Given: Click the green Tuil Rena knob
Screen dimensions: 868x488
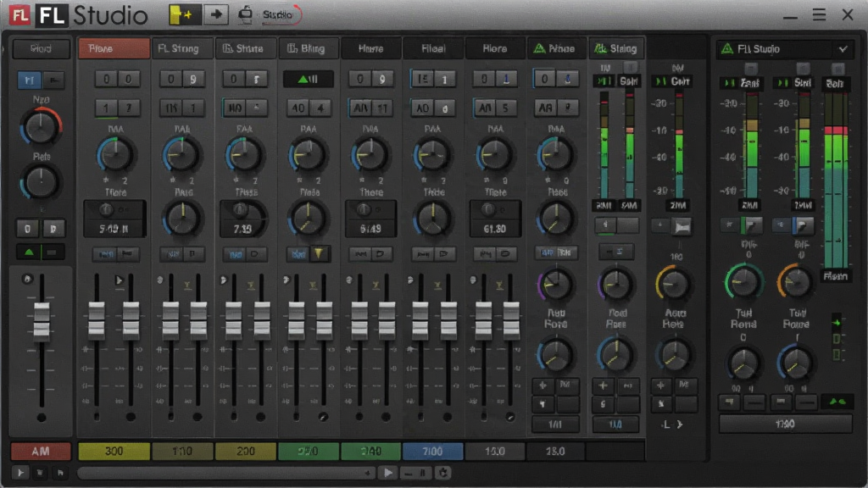Looking at the screenshot, I should (743, 282).
